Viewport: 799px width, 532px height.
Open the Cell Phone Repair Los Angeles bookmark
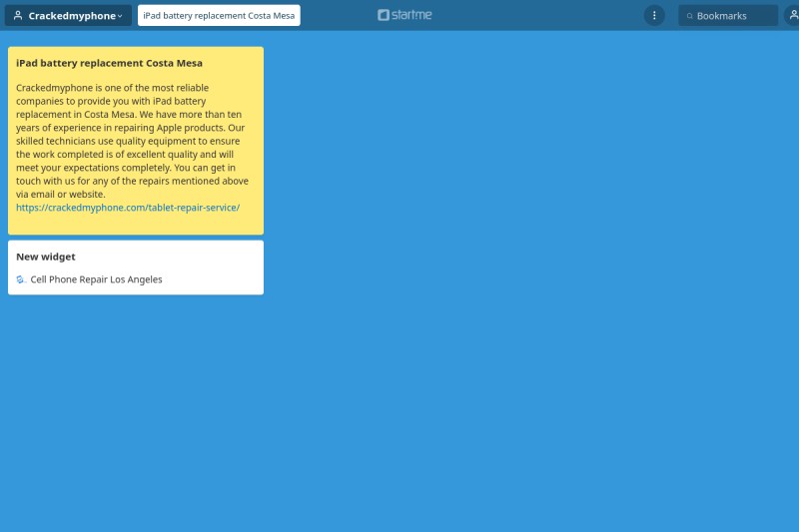96,279
